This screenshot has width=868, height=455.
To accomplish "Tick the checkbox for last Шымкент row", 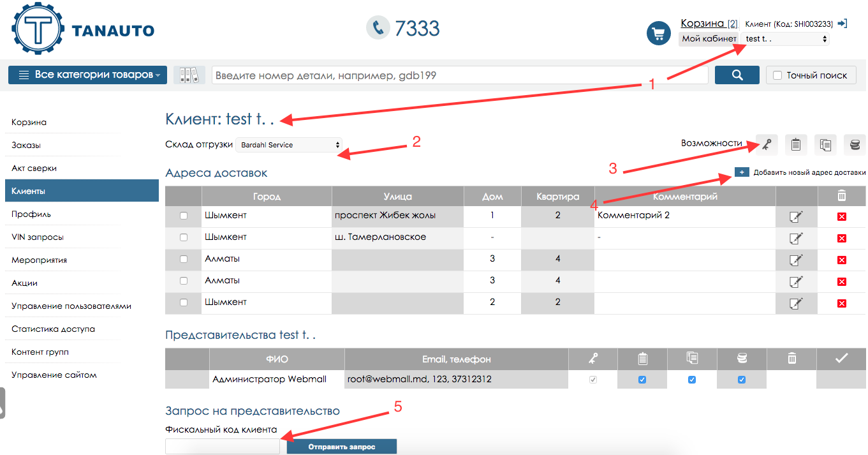I will coord(184,302).
